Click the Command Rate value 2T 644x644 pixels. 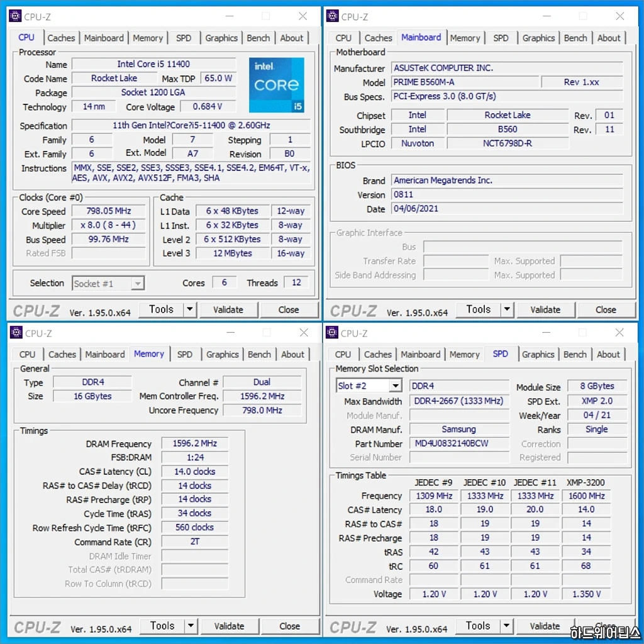click(x=195, y=541)
